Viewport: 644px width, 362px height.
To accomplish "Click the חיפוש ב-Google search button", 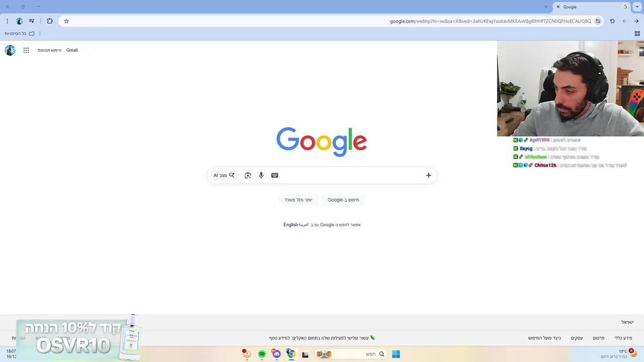I will pyautogui.click(x=344, y=200).
